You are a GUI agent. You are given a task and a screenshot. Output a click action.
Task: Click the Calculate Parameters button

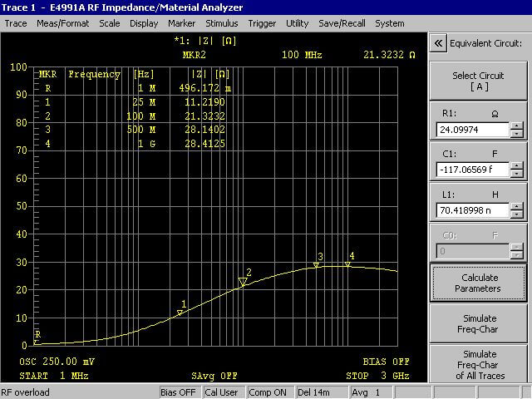pos(478,283)
